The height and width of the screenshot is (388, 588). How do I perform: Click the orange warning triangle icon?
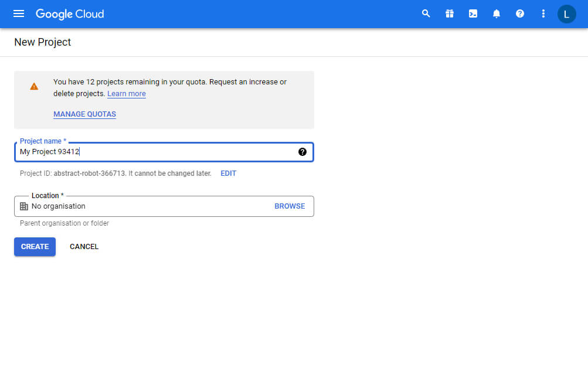click(34, 86)
